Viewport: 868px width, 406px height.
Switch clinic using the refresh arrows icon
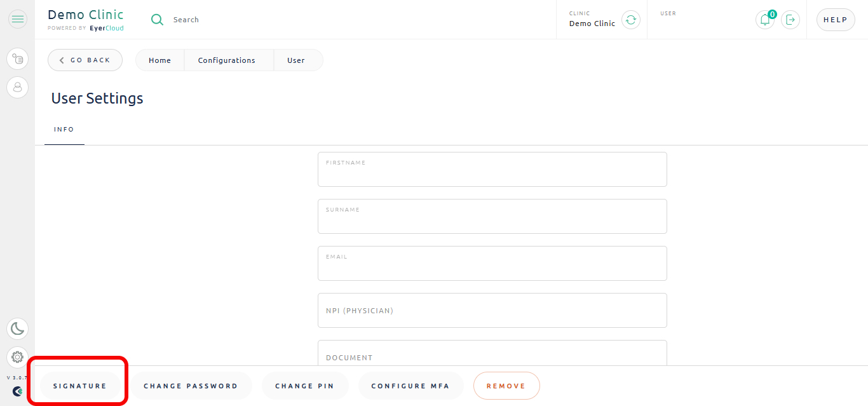point(630,20)
